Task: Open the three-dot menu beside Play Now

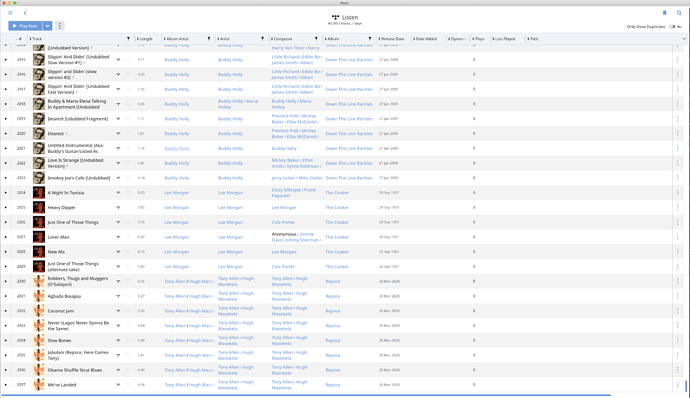Action: [x=60, y=26]
